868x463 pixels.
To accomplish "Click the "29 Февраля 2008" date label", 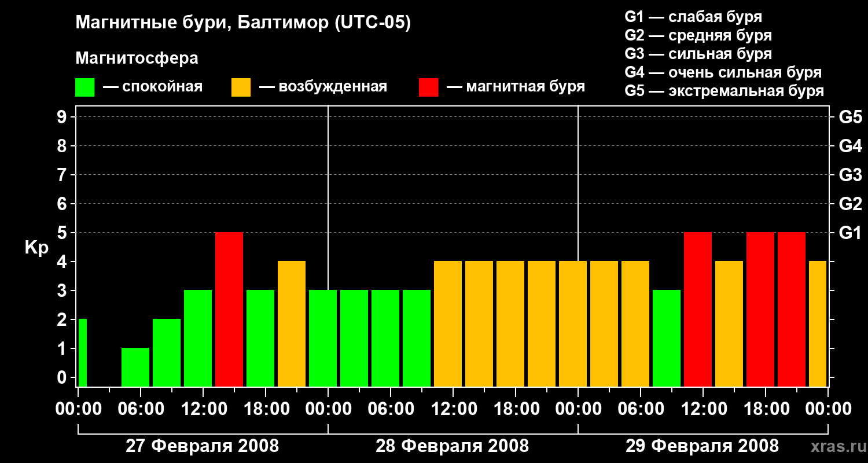I will tap(703, 446).
